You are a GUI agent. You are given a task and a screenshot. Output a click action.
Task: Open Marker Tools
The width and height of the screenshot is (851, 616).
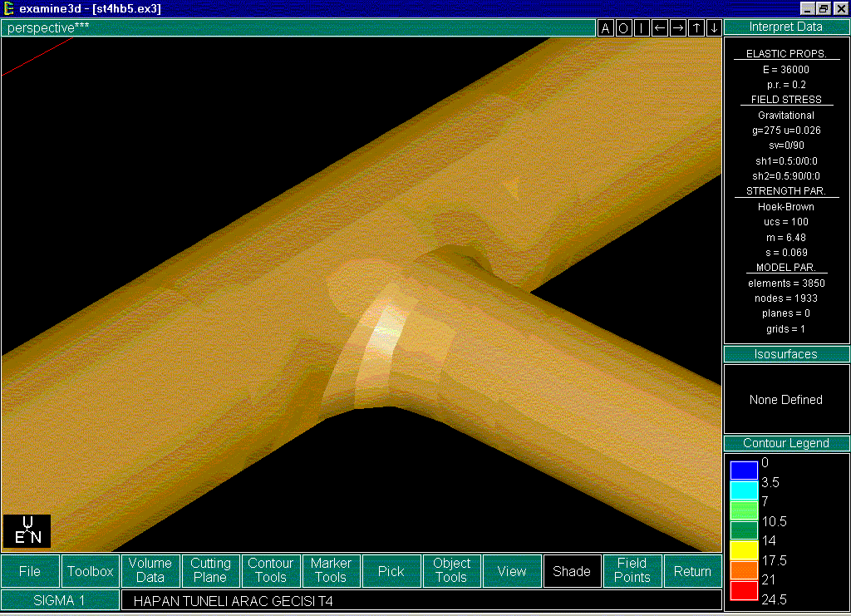[331, 571]
